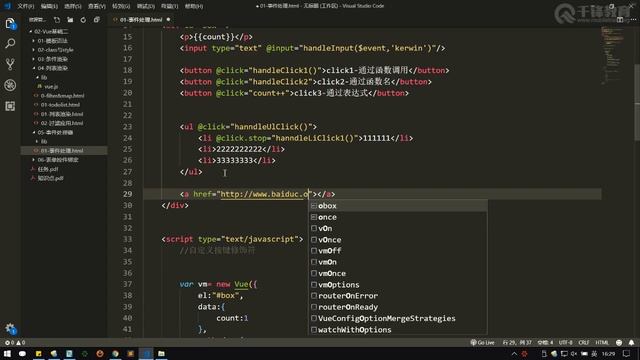This screenshot has height=360, width=640.
Task: Click Collapse All folders icon in explorer
Action: click(x=97, y=20)
